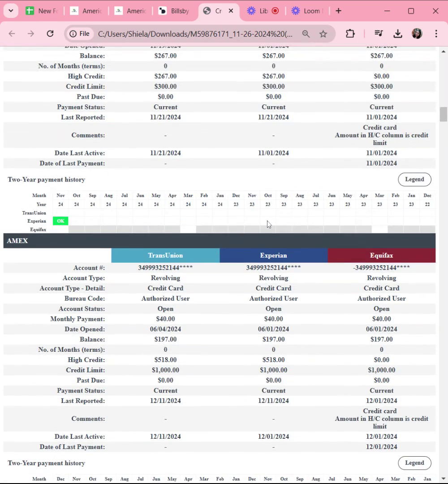Click the browser back arrow
Viewport: 448px width, 484px height.
point(12,34)
